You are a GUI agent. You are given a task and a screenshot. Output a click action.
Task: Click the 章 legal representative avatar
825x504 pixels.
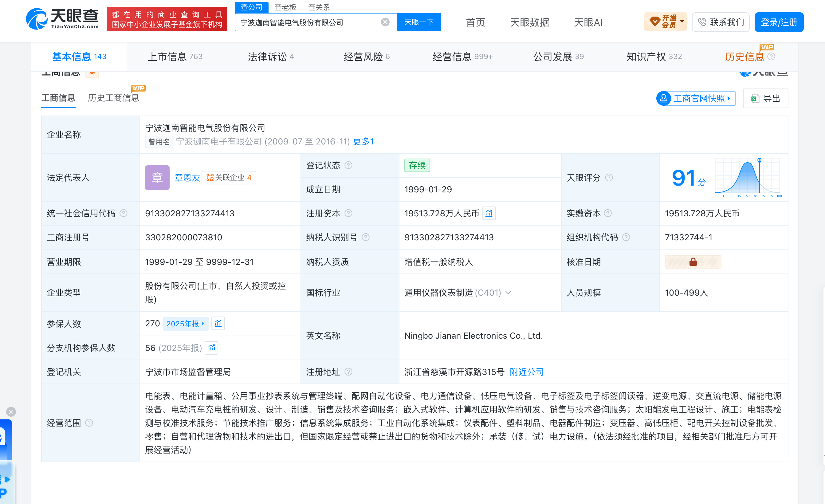(x=157, y=178)
